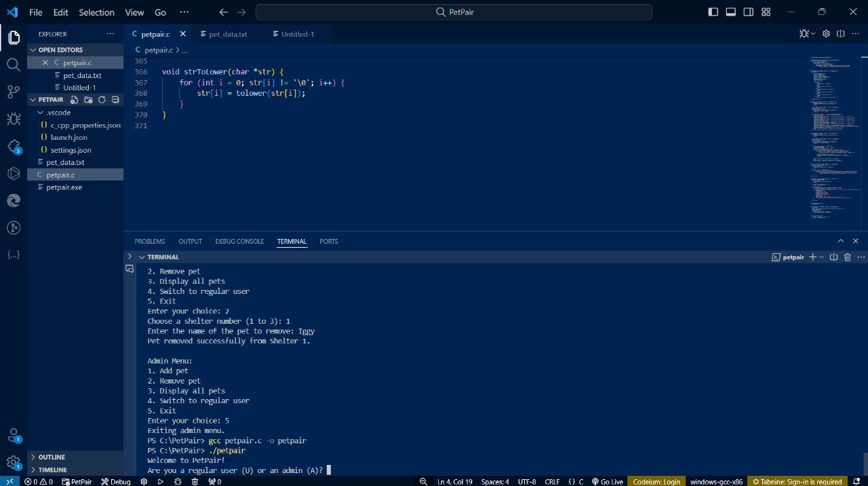This screenshot has height=486, width=868.
Task: Kill the terminal with the trash icon
Action: click(x=847, y=257)
